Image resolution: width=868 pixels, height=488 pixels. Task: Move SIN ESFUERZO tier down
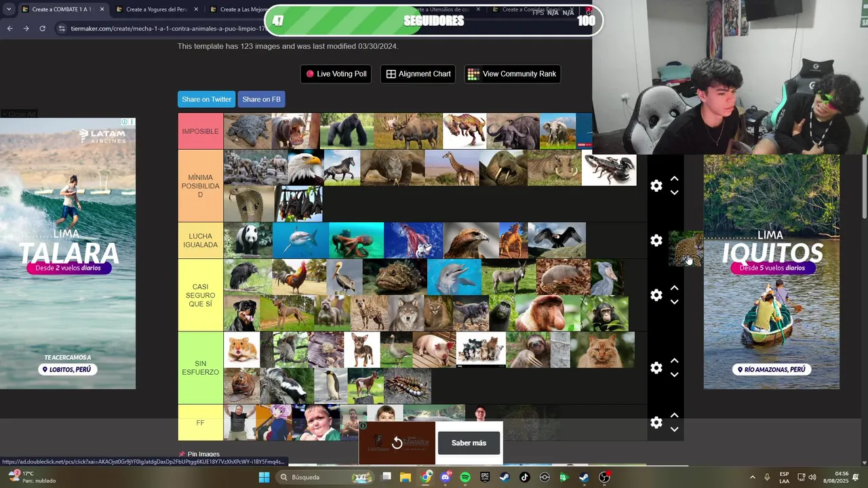674,374
